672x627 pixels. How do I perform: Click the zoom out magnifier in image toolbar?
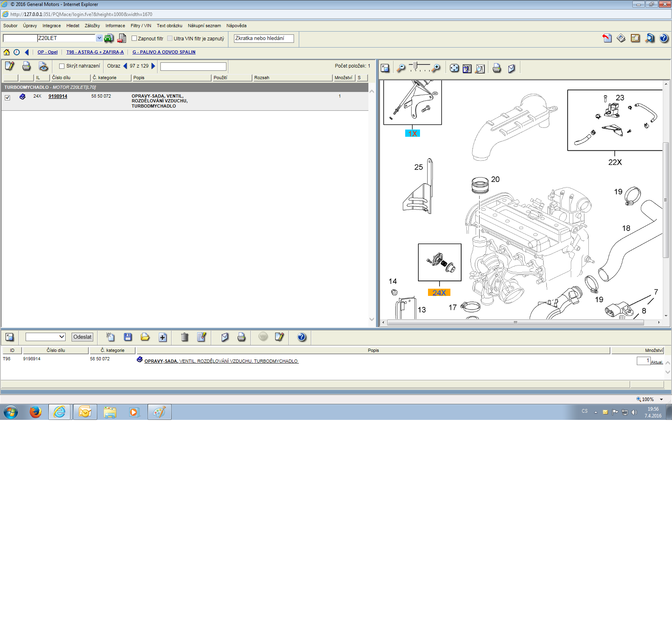click(x=401, y=68)
